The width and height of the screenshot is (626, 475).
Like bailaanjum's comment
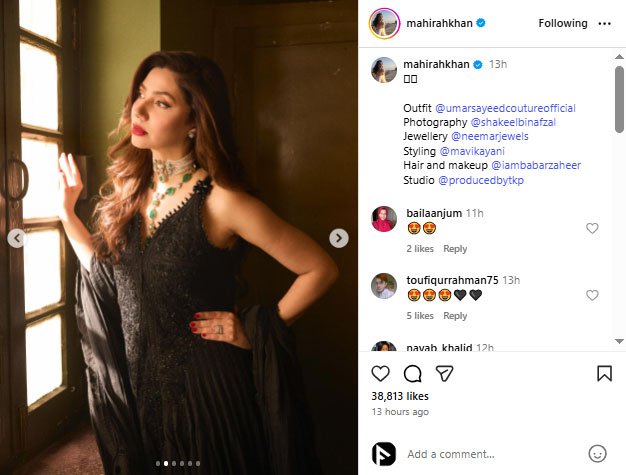(592, 229)
